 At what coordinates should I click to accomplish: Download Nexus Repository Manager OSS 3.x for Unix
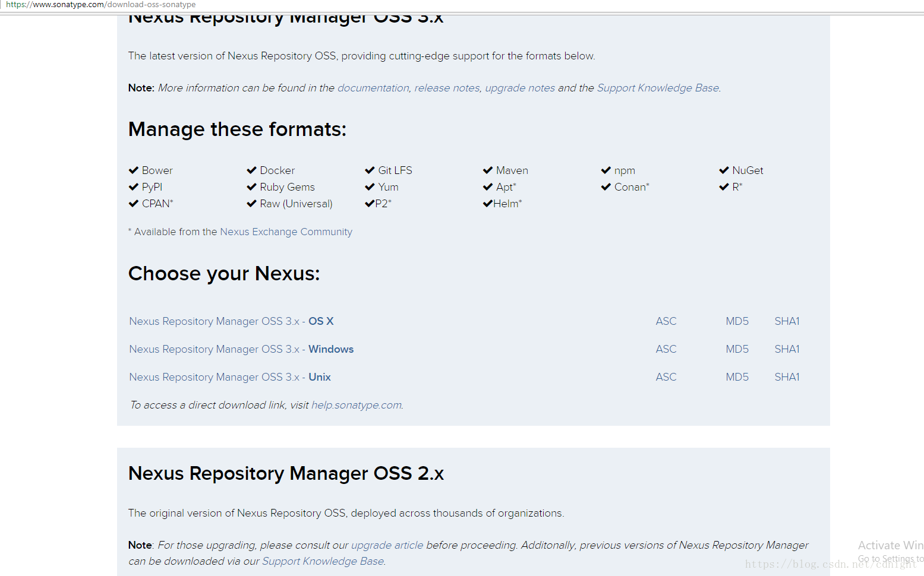[230, 377]
